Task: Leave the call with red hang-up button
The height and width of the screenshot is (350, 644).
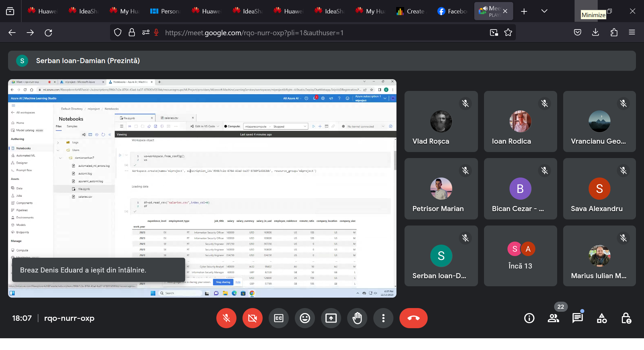Action: point(413,318)
